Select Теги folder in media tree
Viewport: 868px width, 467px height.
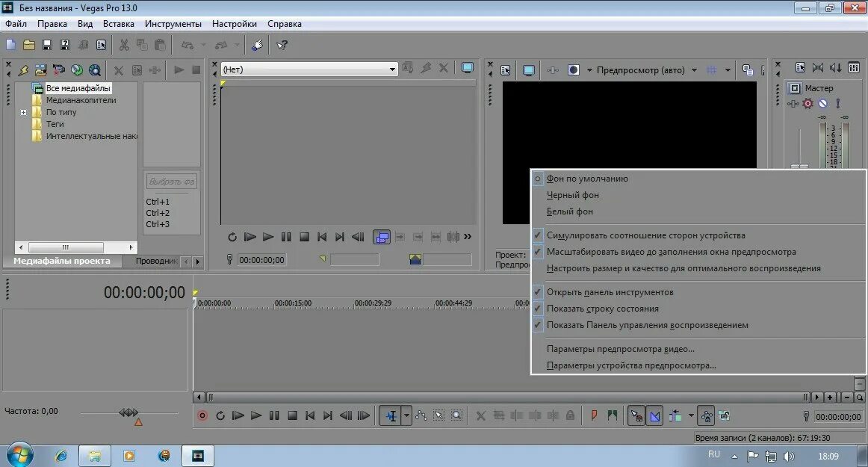[x=55, y=124]
